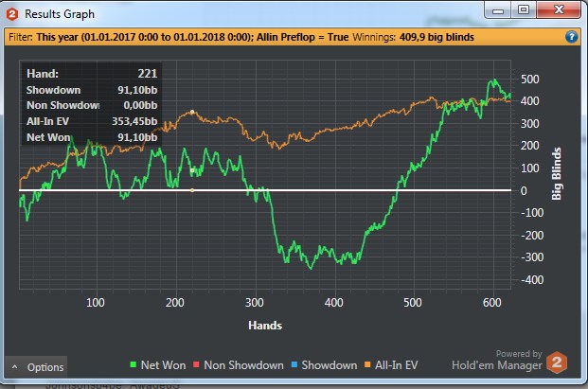This screenshot has height=389, width=588.
Task: Click the Winnings 409,9 big blinds text
Action: coord(413,37)
